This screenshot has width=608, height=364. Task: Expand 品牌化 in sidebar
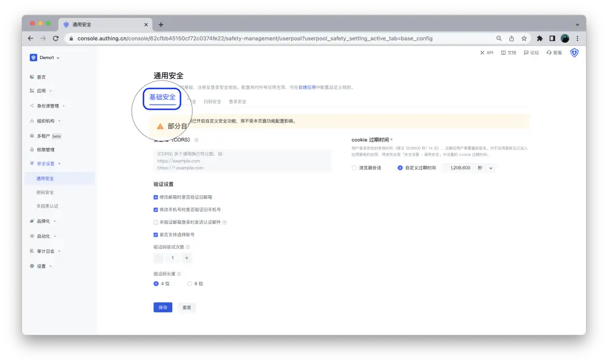click(x=43, y=221)
